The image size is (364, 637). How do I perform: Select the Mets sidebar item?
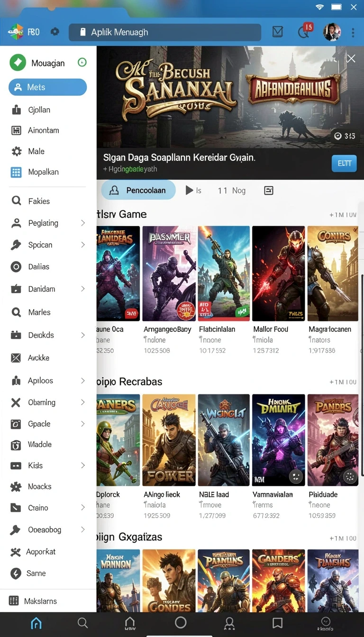pyautogui.click(x=48, y=87)
